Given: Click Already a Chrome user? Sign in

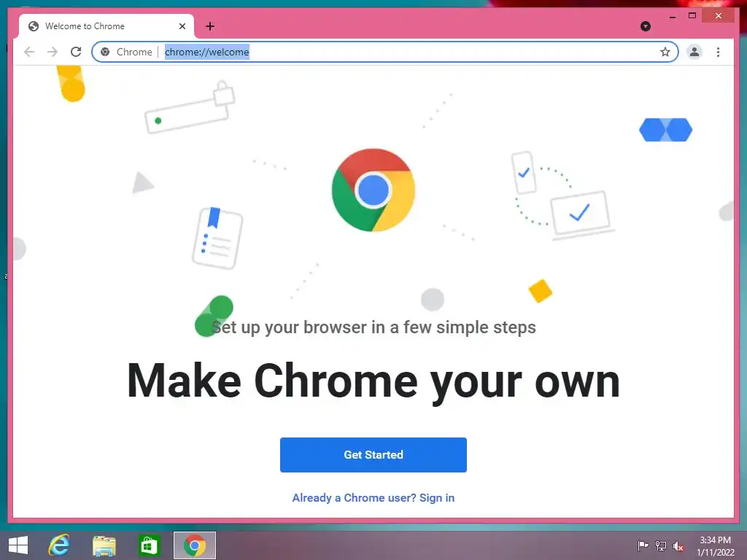Looking at the screenshot, I should [x=373, y=497].
